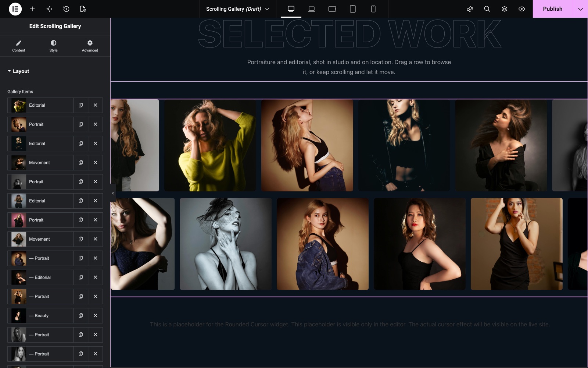
Task: Select the denim jacket gallery photo
Action: [x=323, y=244]
